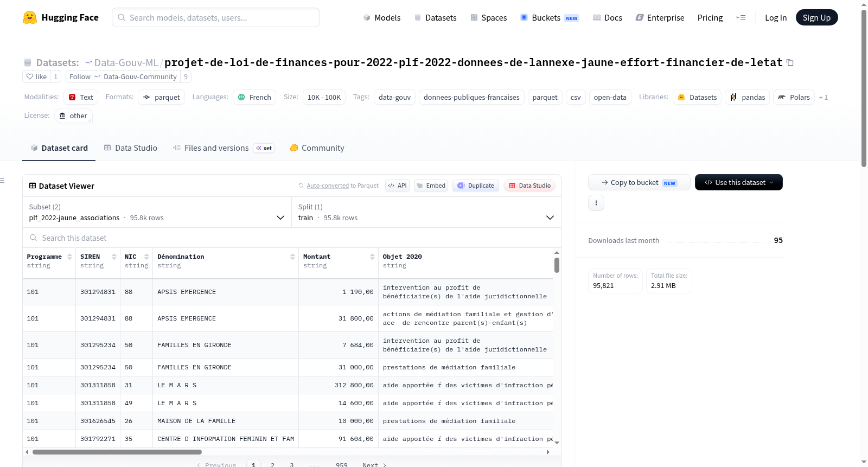Click the French language tag
The width and height of the screenshot is (868, 467).
pos(254,97)
